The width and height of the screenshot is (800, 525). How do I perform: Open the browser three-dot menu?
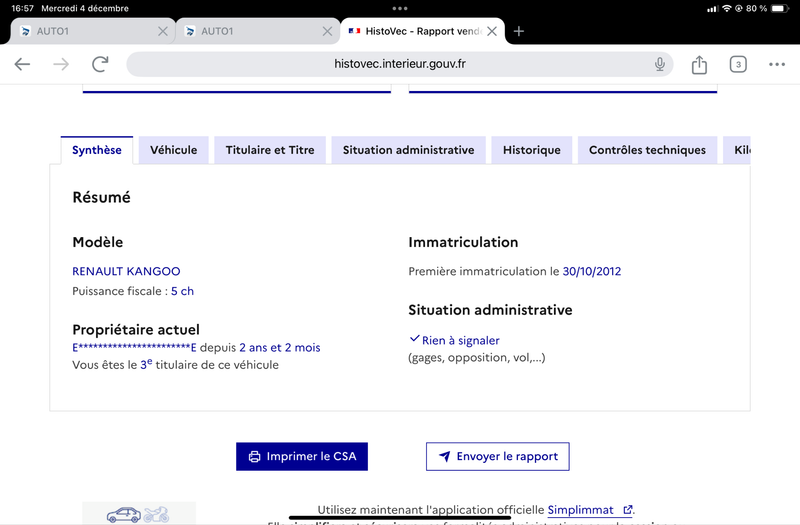coord(777,64)
